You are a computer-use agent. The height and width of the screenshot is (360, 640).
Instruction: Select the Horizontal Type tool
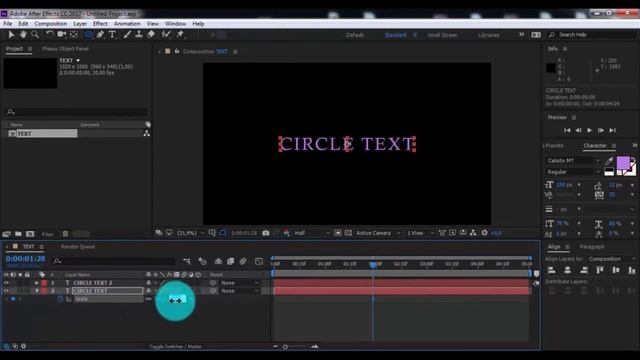point(112,35)
